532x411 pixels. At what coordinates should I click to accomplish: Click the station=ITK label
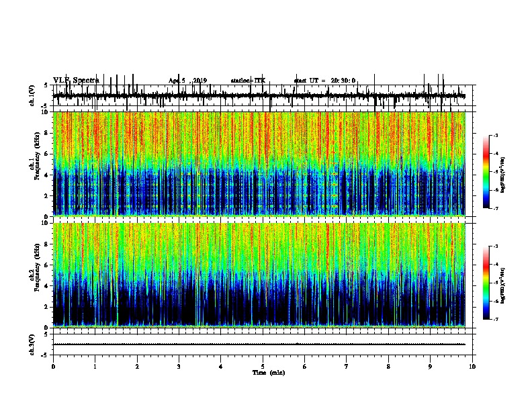[x=248, y=81]
